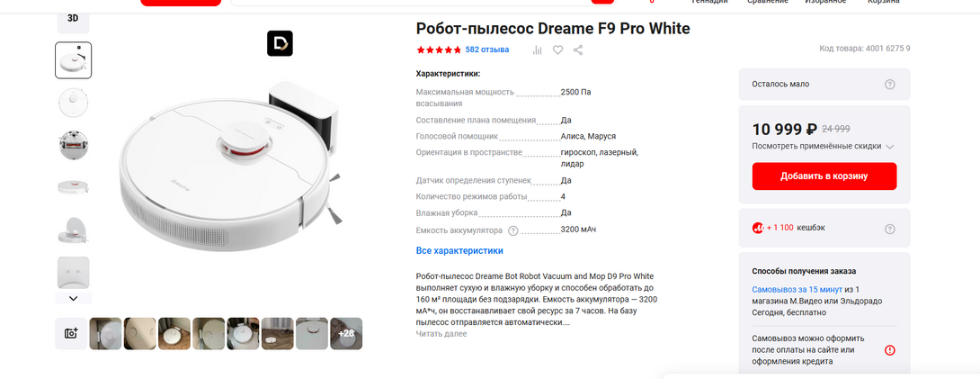The image size is (980, 379).
Task: Expand description via Читать далее
Action: (441, 334)
